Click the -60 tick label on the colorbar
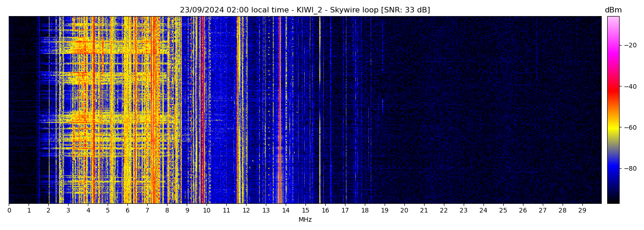The image size is (644, 230). [630, 127]
